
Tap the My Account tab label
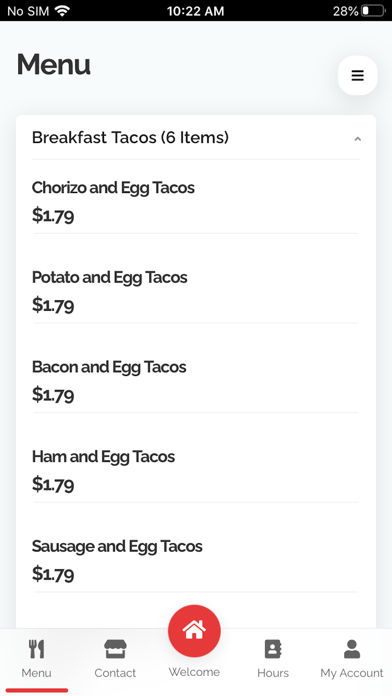352,673
